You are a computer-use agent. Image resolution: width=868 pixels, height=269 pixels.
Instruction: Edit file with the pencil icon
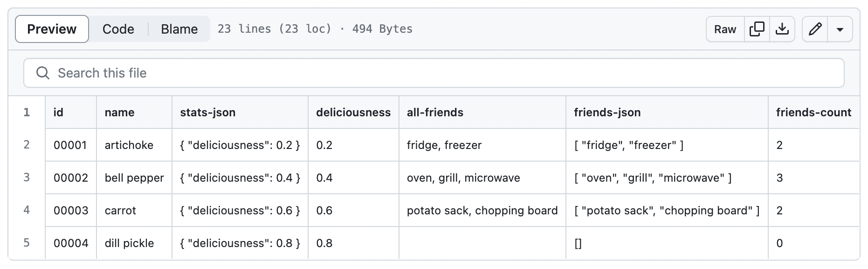click(815, 29)
